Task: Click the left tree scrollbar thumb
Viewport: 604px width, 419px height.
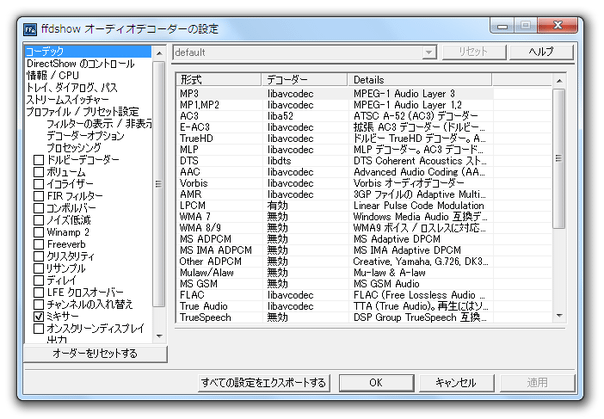Action: pyautogui.click(x=159, y=184)
